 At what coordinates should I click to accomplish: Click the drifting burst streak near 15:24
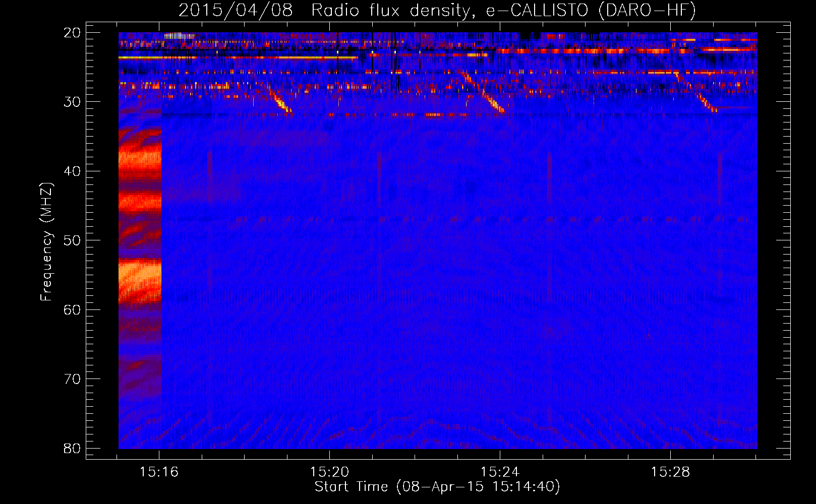click(484, 92)
